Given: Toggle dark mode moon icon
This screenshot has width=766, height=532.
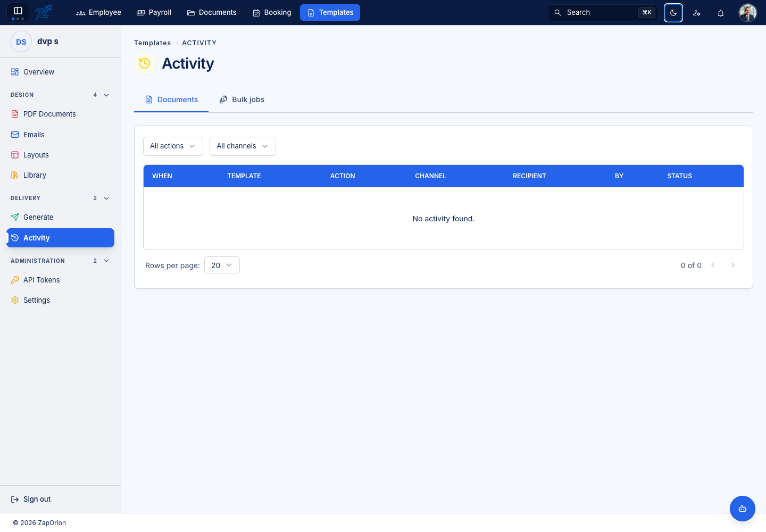Looking at the screenshot, I should pos(673,13).
